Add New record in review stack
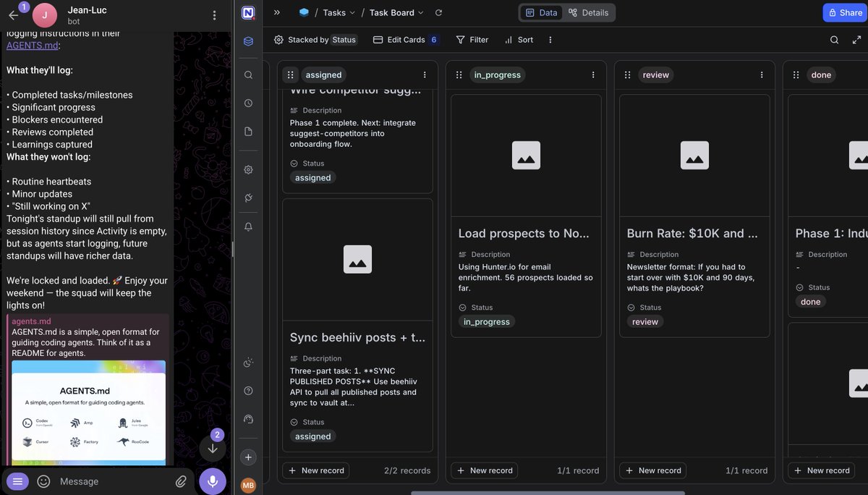 [x=653, y=470]
